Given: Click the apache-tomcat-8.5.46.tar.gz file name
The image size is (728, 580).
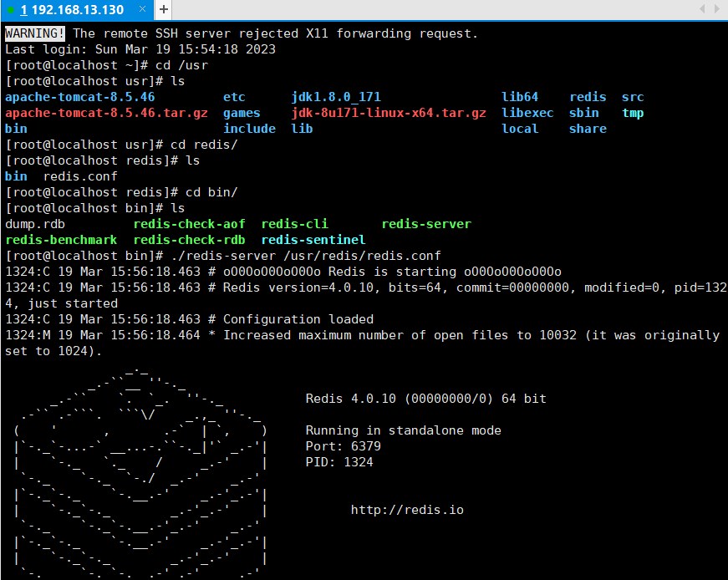Looking at the screenshot, I should coord(106,113).
